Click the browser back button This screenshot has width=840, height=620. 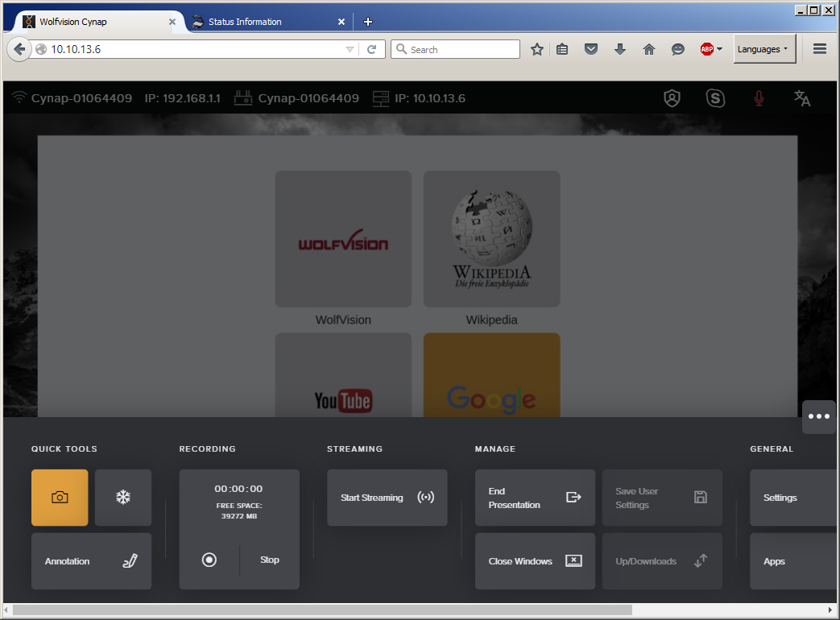click(19, 49)
